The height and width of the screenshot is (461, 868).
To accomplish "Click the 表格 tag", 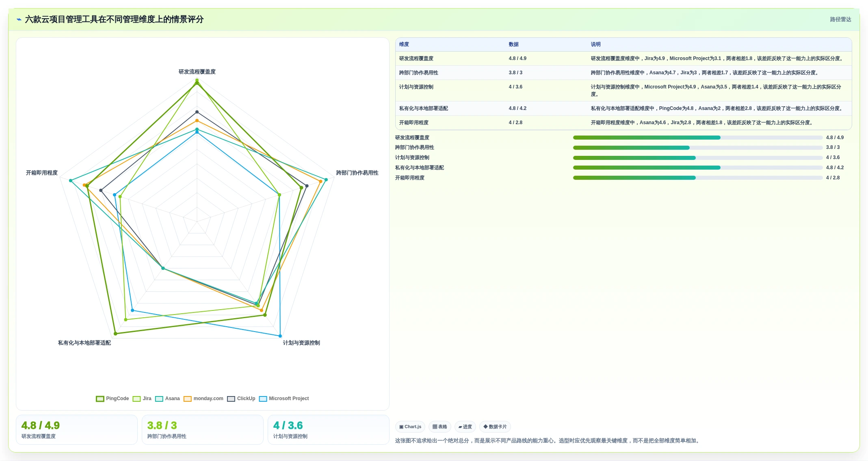I will point(440,427).
